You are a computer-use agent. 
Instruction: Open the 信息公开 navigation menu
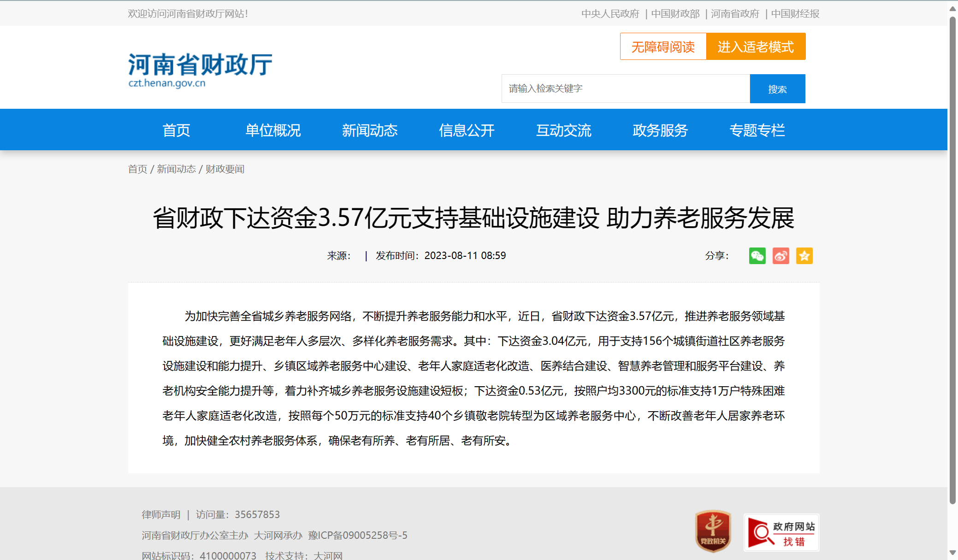click(x=467, y=130)
